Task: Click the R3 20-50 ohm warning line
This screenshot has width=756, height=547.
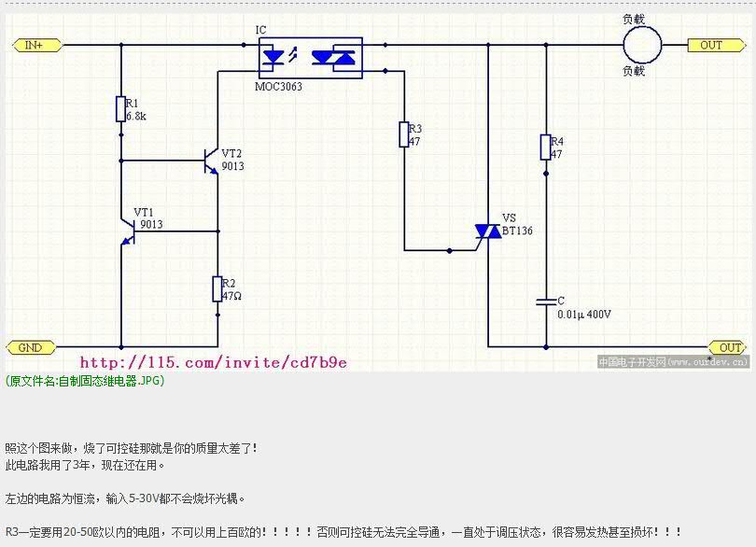Action: [343, 531]
